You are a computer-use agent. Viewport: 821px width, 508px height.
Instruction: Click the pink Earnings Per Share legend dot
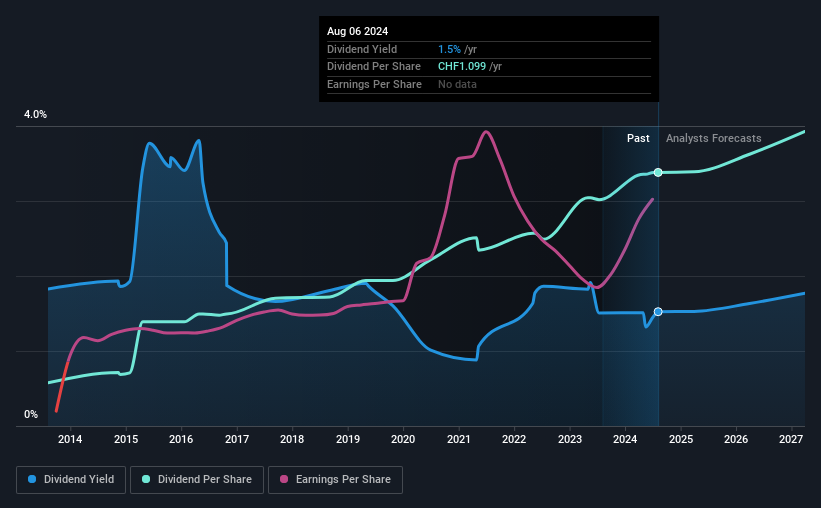(x=284, y=479)
